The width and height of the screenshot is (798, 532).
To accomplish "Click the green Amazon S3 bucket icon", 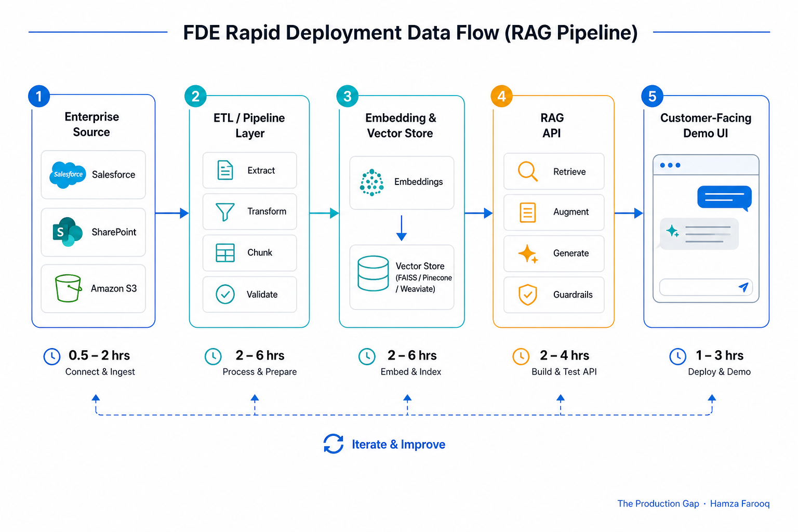I will 68,288.
